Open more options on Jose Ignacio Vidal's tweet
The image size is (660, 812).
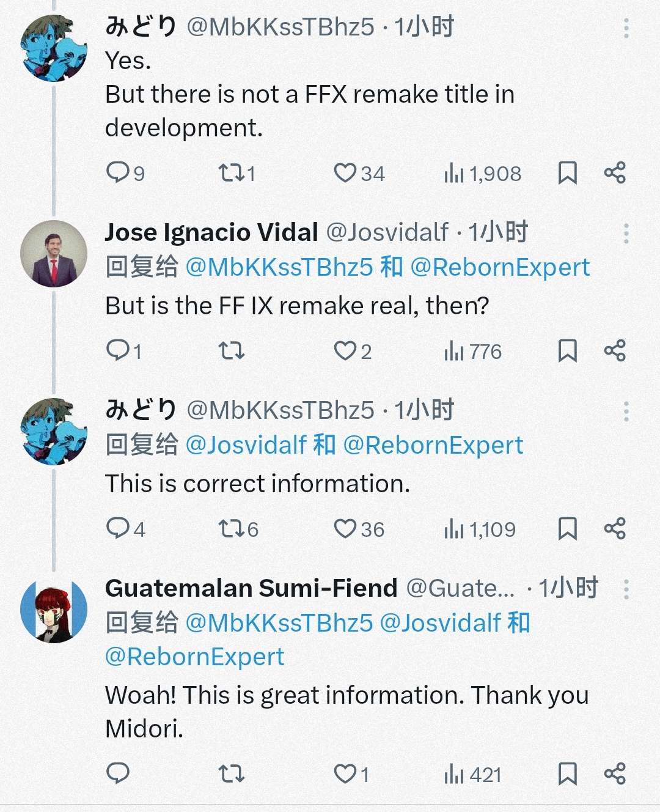click(626, 233)
